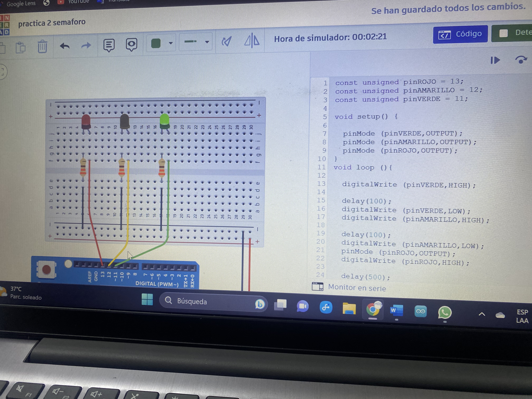Open WhatsApp from the taskbar
This screenshot has height=399, width=532.
pyautogui.click(x=445, y=312)
